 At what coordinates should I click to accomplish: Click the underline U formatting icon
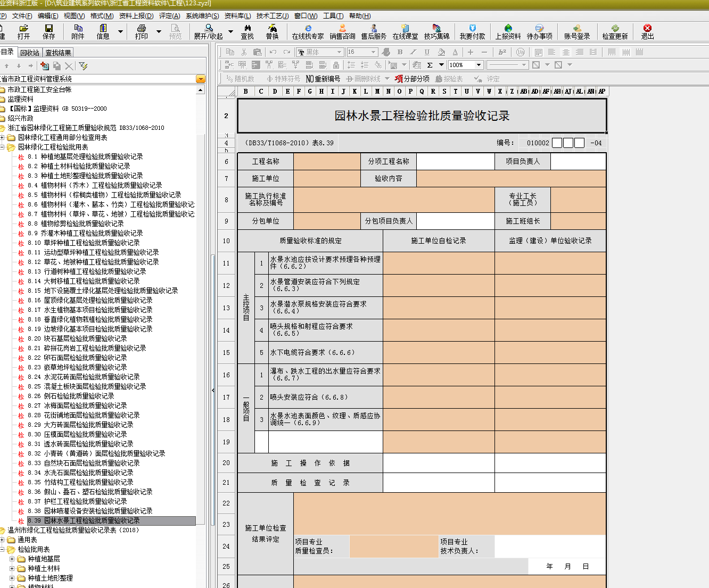point(427,52)
